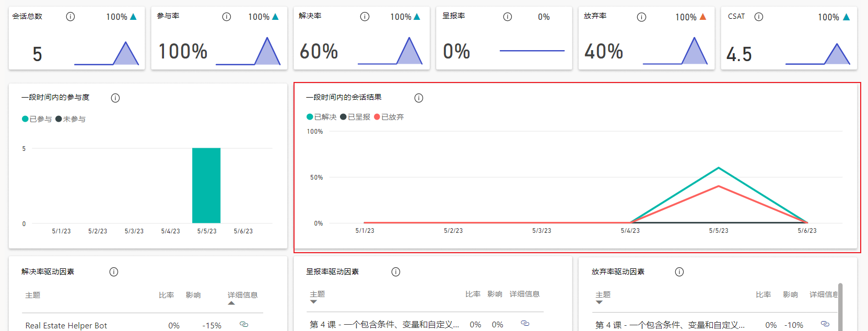
Task: Sort 呈报率 drivers by 主题 column arrow
Action: point(313,302)
